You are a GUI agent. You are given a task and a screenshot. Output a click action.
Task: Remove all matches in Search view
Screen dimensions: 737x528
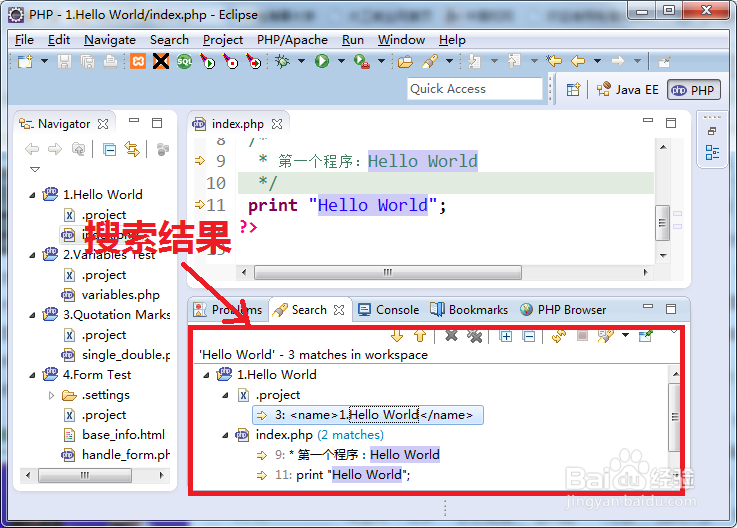[x=475, y=336]
